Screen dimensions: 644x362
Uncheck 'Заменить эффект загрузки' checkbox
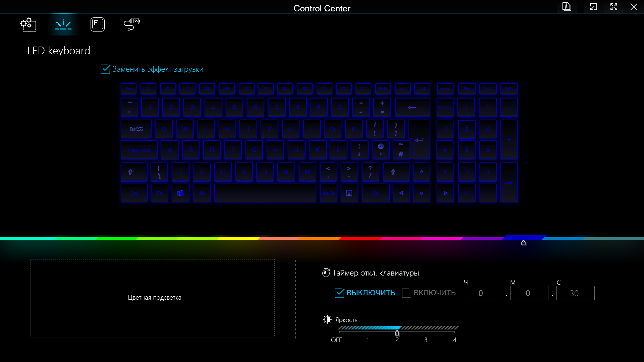click(105, 69)
